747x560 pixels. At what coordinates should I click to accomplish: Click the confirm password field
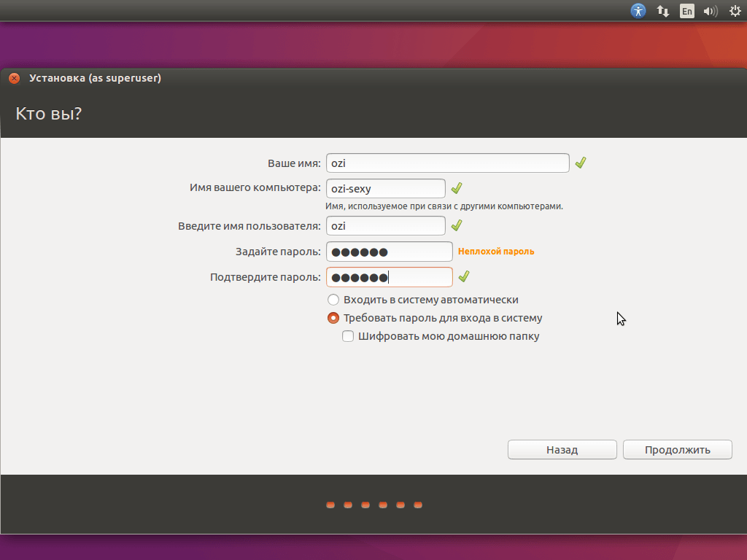coord(389,277)
